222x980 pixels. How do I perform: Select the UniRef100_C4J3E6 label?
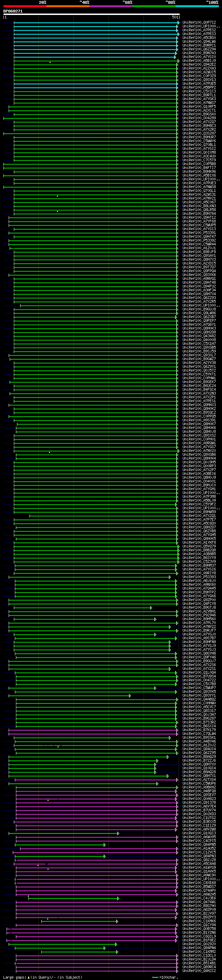[199, 898]
